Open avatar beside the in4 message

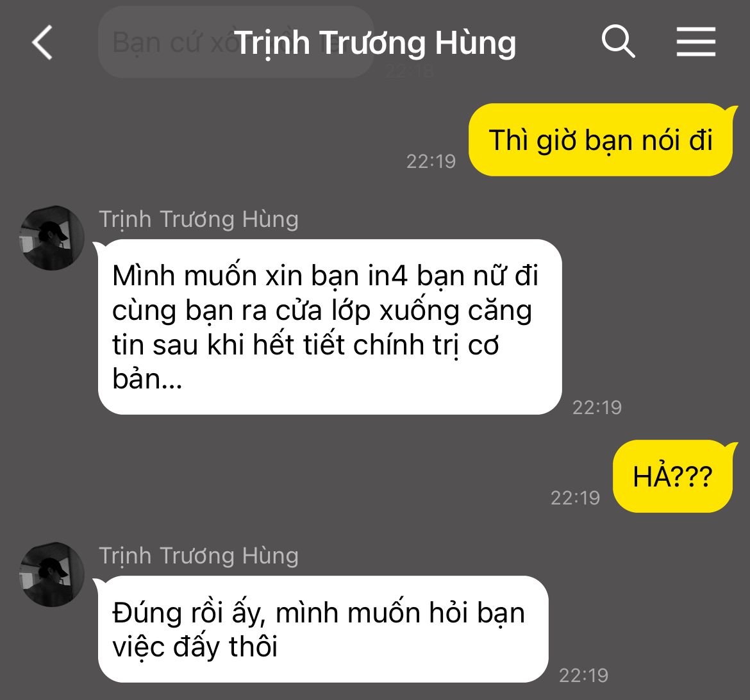click(x=52, y=238)
